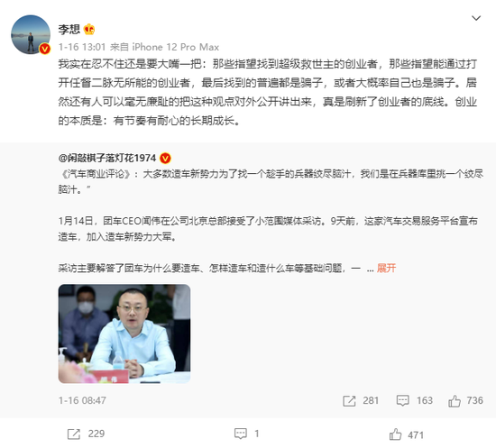Open the quoted post's 1-16 08:47 timestamp
The width and height of the screenshot is (496, 448).
point(82,400)
